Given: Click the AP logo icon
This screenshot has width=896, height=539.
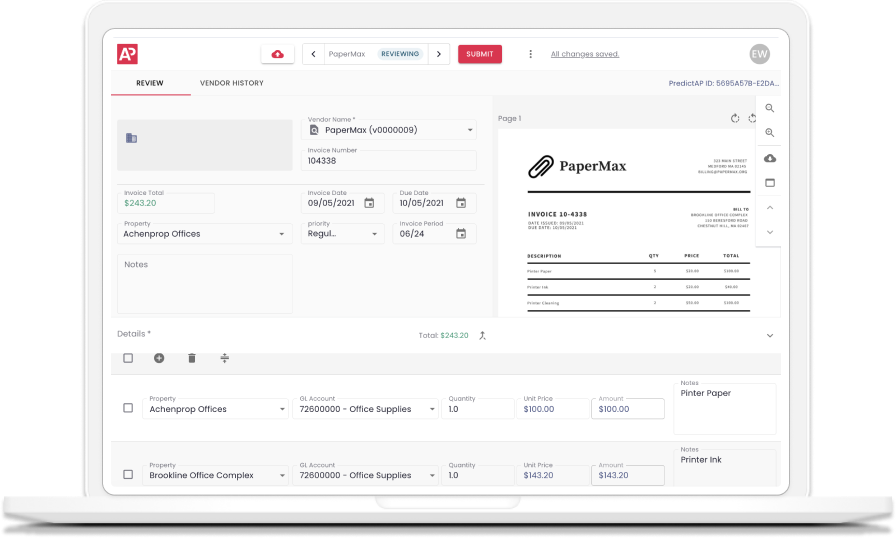Looking at the screenshot, I should click(x=127, y=54).
